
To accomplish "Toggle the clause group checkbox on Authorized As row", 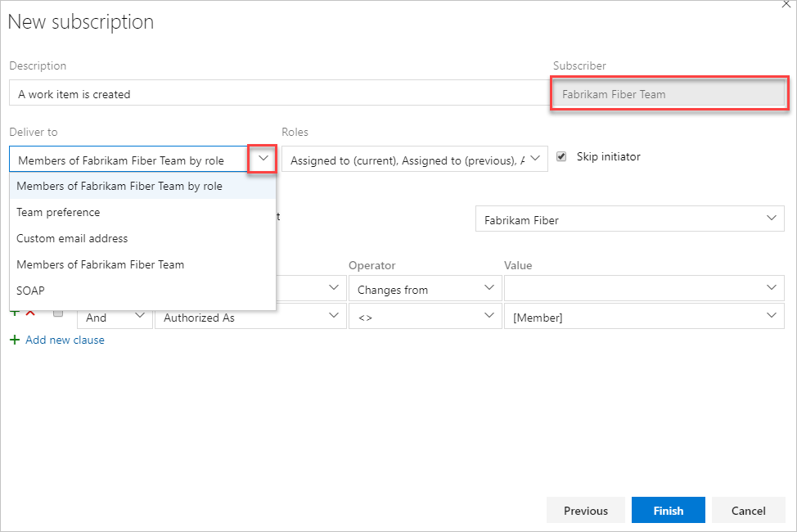I will point(58,313).
